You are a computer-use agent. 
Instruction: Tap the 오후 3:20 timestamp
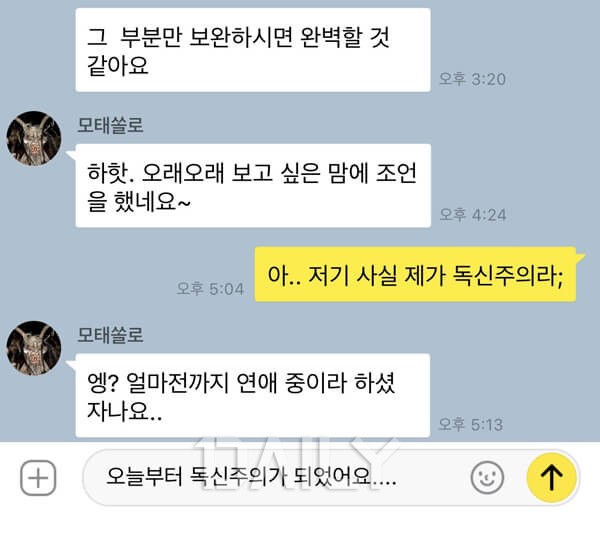pyautogui.click(x=472, y=79)
